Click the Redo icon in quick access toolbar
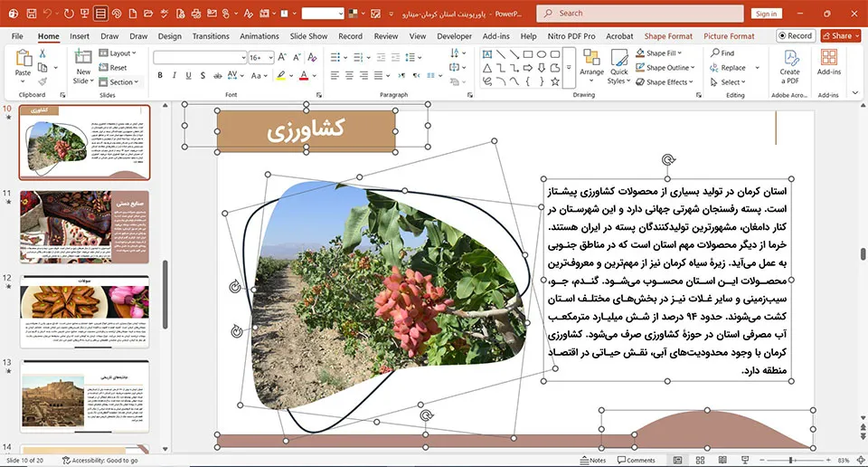Screen dimensions: 868x467 [x=69, y=14]
